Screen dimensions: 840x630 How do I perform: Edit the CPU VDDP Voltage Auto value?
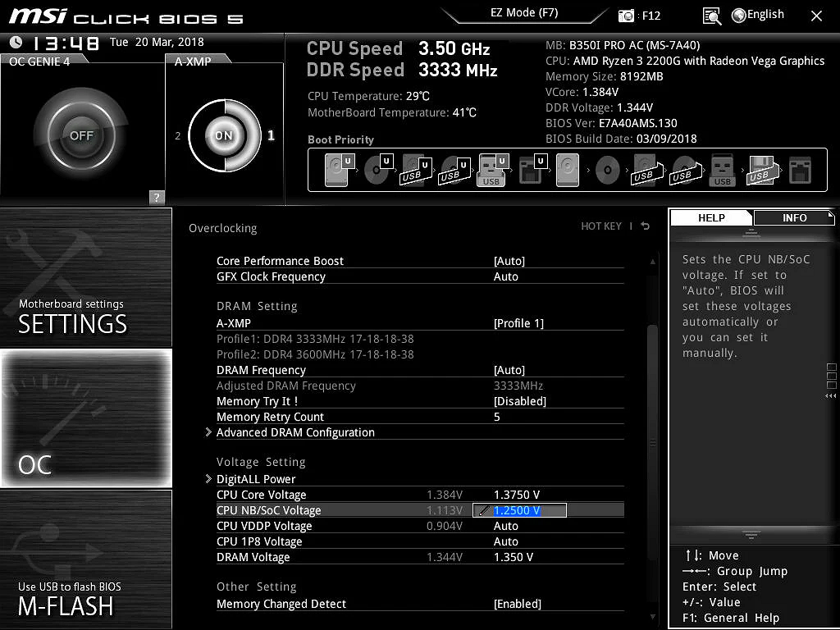505,526
